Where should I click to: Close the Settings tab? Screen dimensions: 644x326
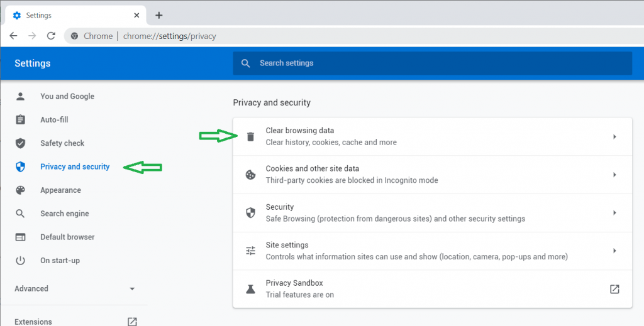coord(136,15)
